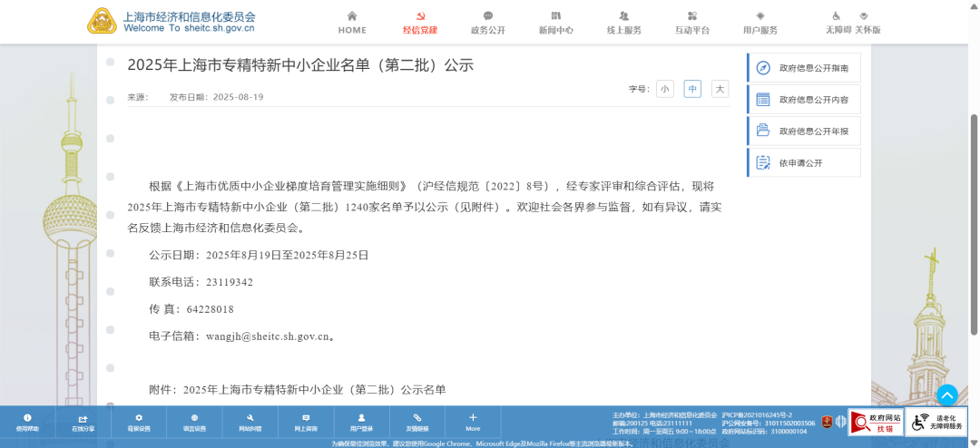
Task: Set font size to medium (中)
Action: pyautogui.click(x=692, y=89)
